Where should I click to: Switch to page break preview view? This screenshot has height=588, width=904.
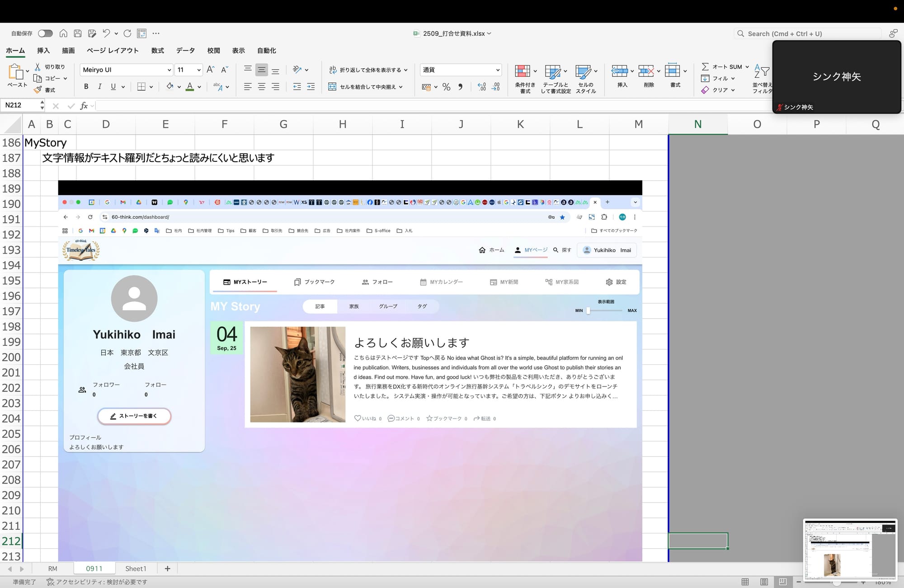pyautogui.click(x=783, y=582)
